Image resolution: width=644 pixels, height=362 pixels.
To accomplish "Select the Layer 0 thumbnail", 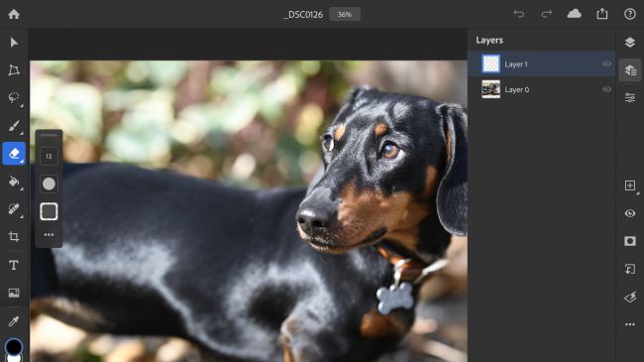I will tap(490, 89).
